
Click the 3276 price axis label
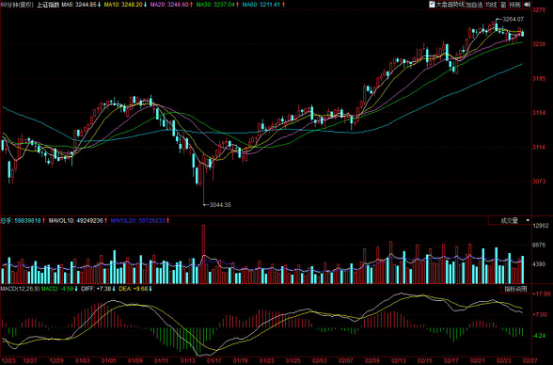click(x=539, y=10)
